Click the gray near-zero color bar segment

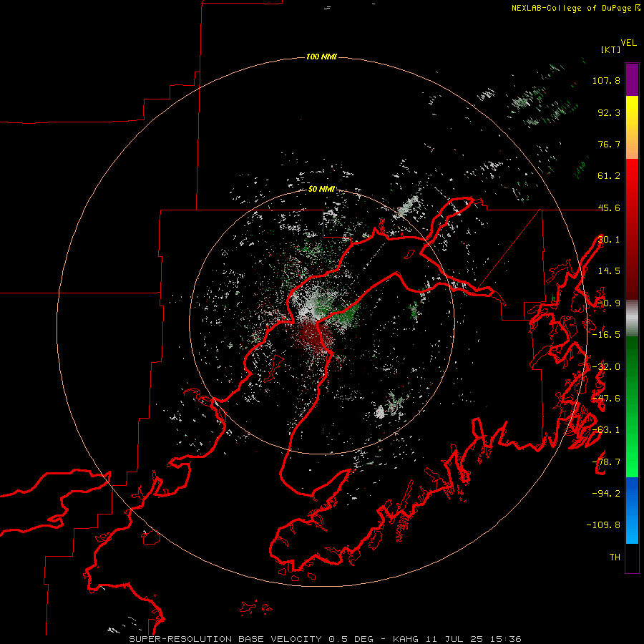click(632, 318)
